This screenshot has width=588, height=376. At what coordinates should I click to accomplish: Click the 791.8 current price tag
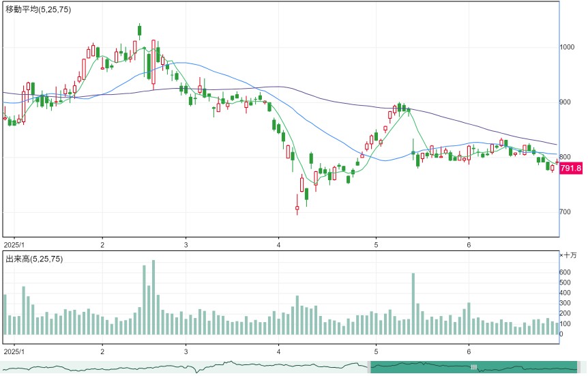tap(571, 168)
